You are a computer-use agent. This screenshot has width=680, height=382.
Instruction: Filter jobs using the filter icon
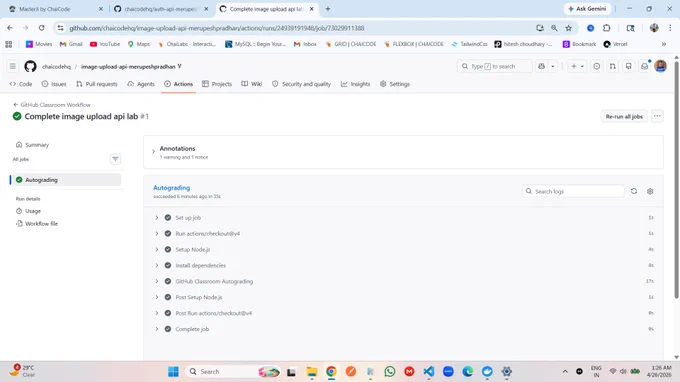tap(115, 159)
